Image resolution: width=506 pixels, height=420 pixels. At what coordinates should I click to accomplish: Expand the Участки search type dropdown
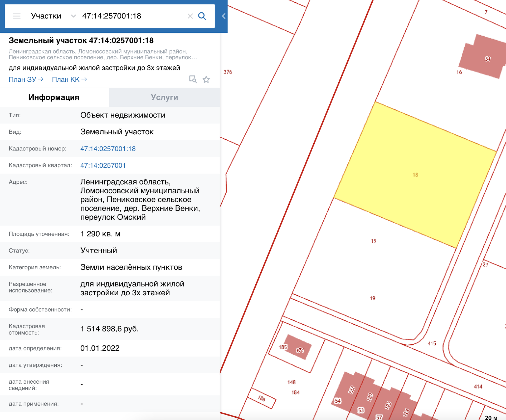46,16
